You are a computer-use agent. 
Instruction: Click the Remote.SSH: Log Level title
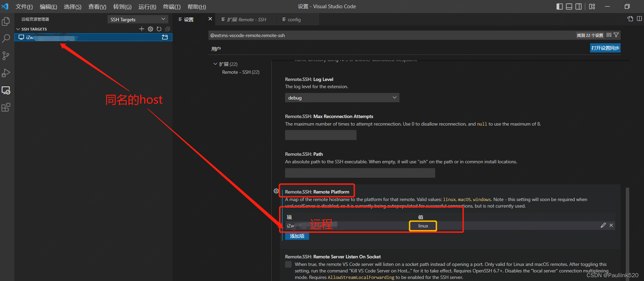point(309,79)
